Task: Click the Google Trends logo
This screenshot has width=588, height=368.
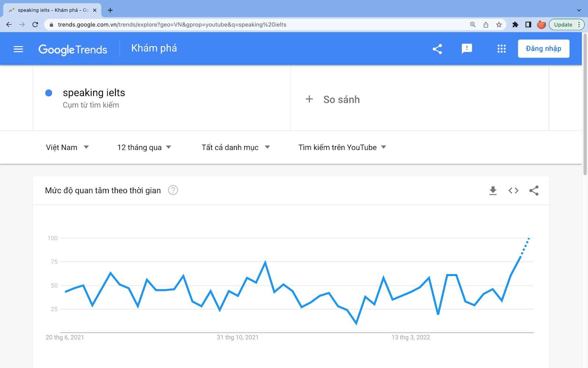Action: 73,49
